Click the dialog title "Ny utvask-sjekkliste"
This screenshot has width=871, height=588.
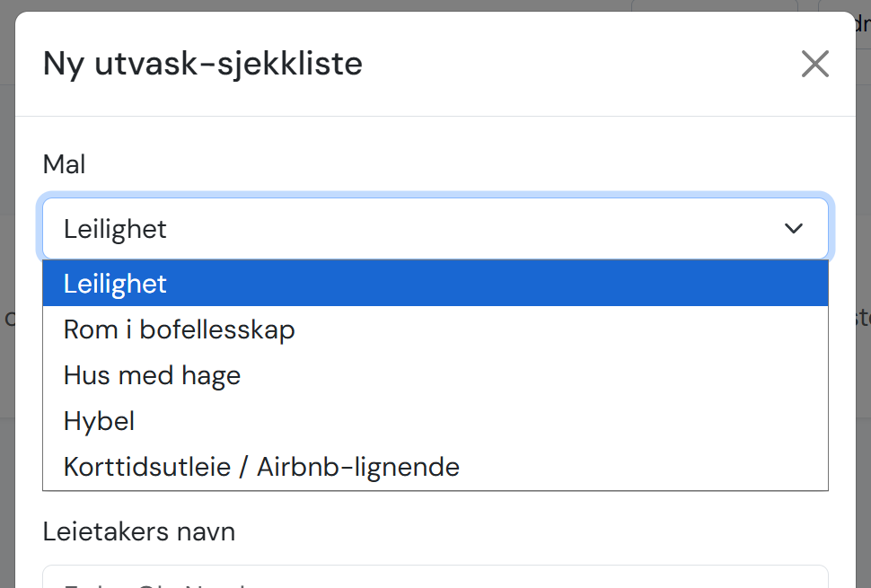[202, 63]
